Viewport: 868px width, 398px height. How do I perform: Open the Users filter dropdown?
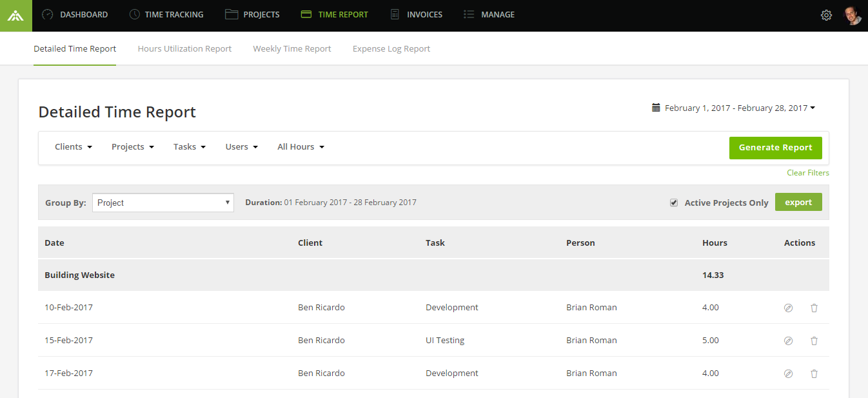pos(242,146)
